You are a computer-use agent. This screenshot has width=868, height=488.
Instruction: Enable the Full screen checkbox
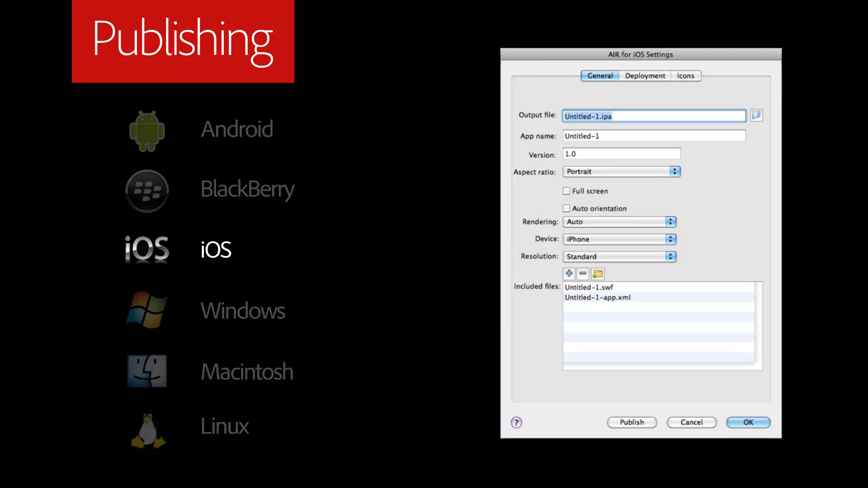coord(567,191)
